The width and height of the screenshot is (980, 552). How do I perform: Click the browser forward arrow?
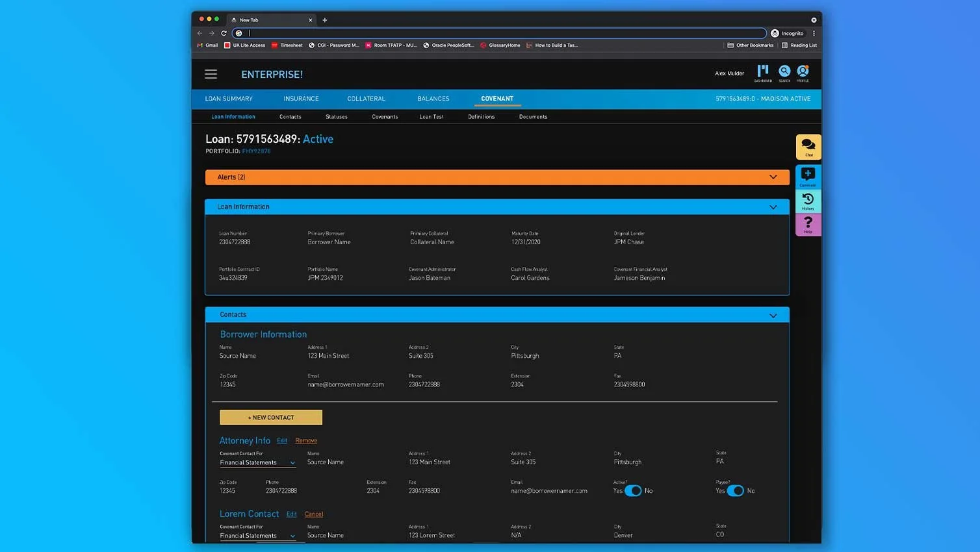(x=211, y=33)
